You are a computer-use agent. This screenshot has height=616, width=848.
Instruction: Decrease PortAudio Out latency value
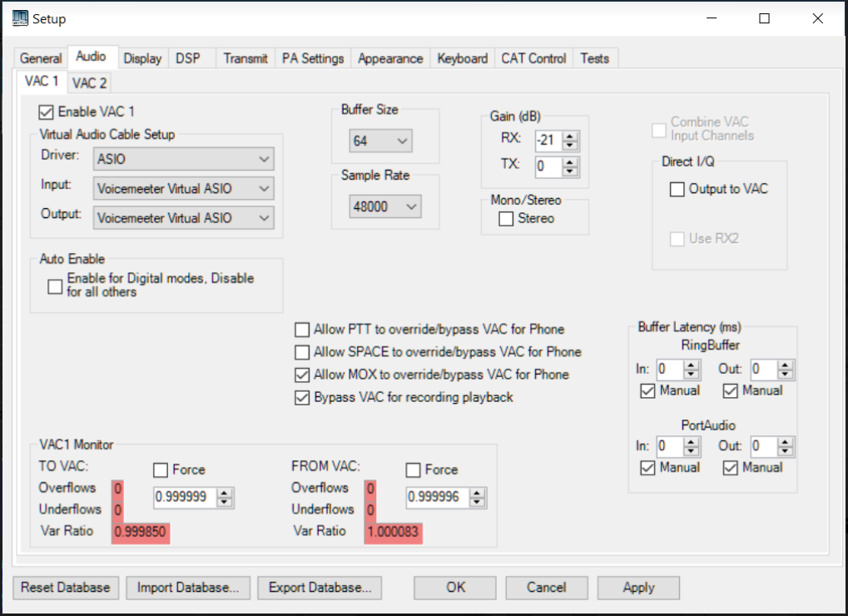tap(786, 451)
